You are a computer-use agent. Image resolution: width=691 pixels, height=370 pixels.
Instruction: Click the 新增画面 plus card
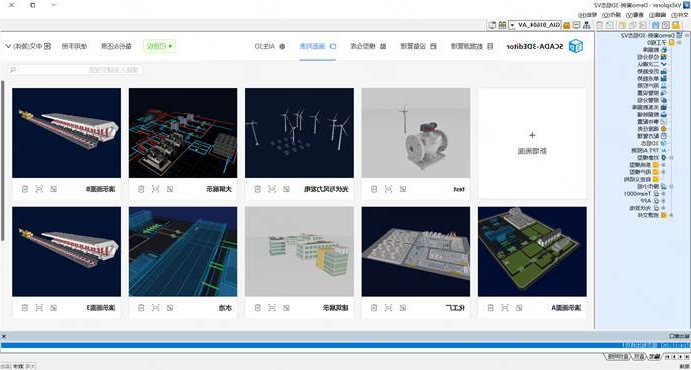click(532, 143)
